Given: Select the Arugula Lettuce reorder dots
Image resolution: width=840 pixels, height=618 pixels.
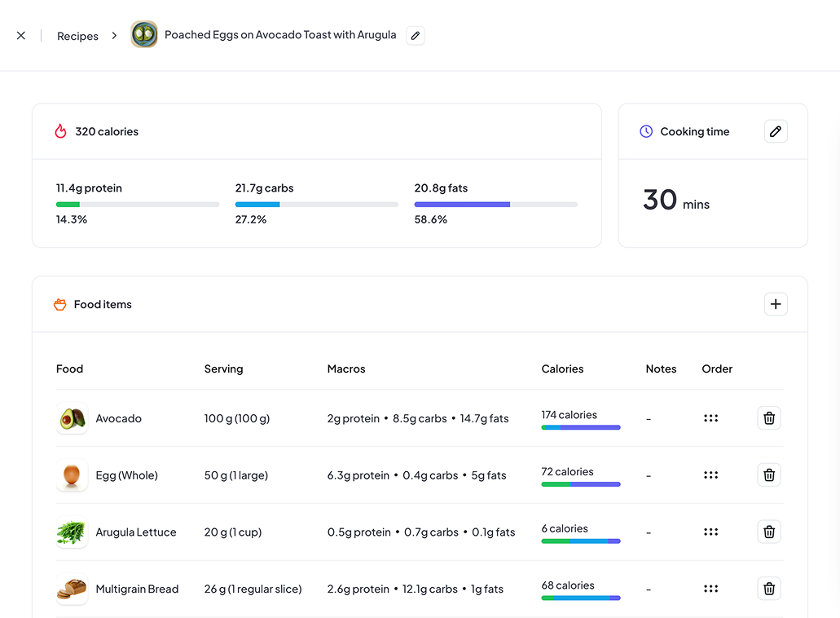Looking at the screenshot, I should pyautogui.click(x=711, y=532).
